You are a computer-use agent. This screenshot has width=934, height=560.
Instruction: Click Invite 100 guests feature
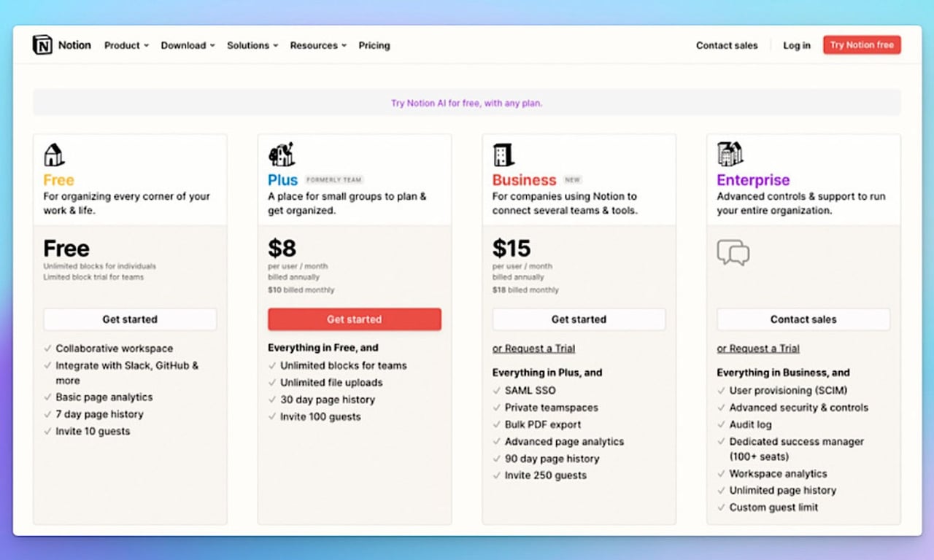tap(320, 417)
